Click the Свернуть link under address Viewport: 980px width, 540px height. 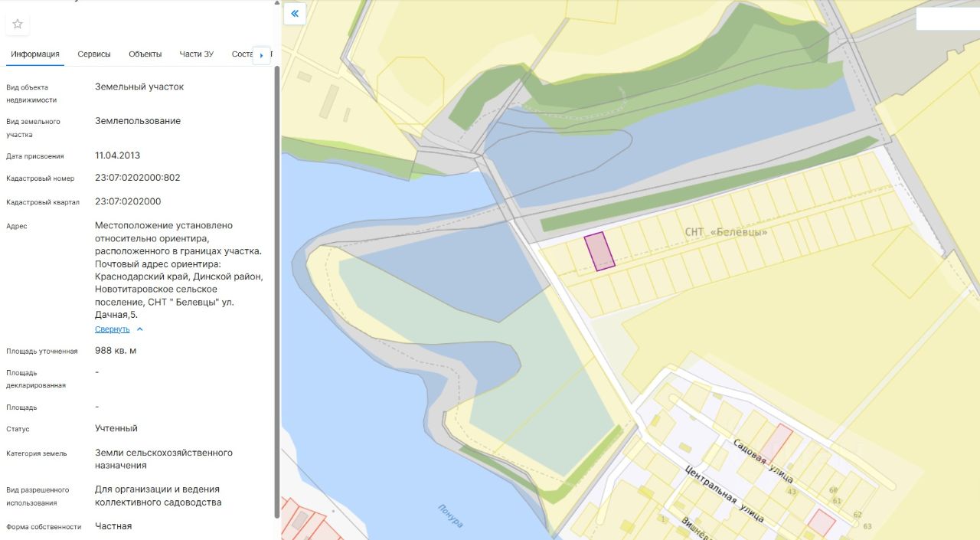pos(113,329)
